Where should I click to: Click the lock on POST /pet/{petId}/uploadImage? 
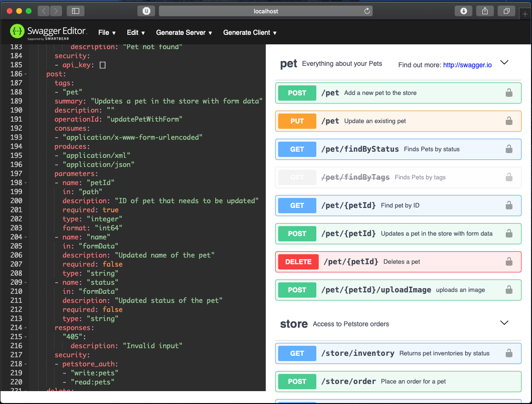[x=509, y=290]
